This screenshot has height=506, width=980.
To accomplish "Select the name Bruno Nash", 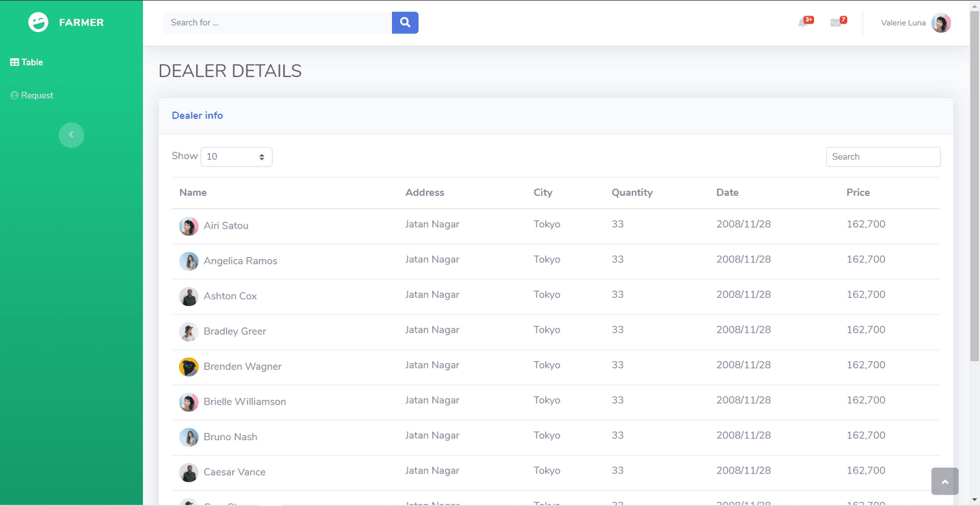I will coord(230,437).
